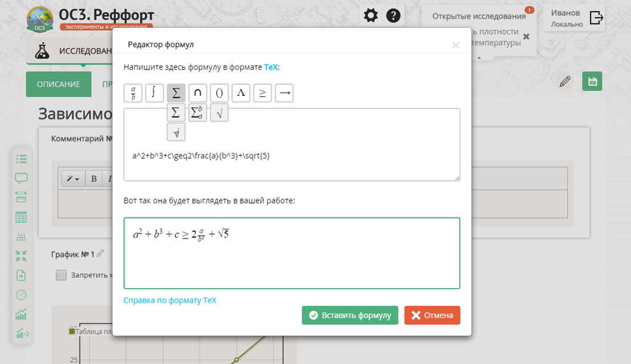
Task: Toggle bold formatting in comment editor
Action: click(x=94, y=179)
